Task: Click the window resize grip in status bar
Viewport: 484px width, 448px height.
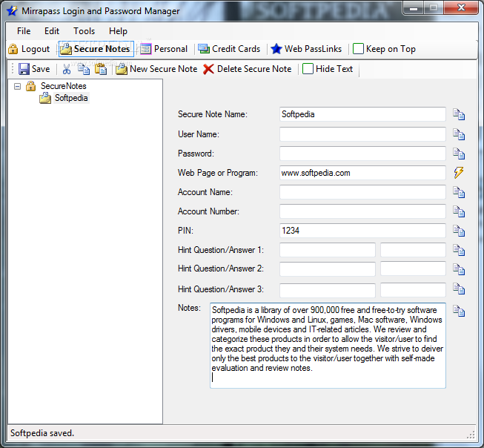Action: [471, 435]
